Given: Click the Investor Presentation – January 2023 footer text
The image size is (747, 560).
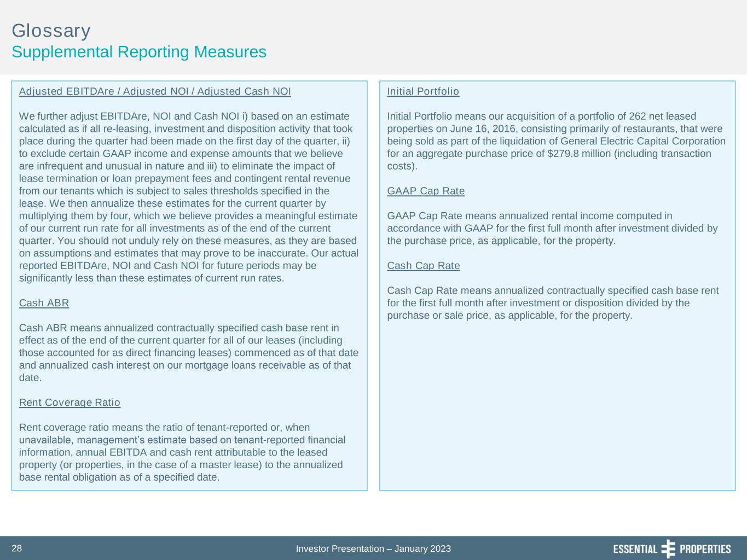Looking at the screenshot, I should (x=373, y=549).
